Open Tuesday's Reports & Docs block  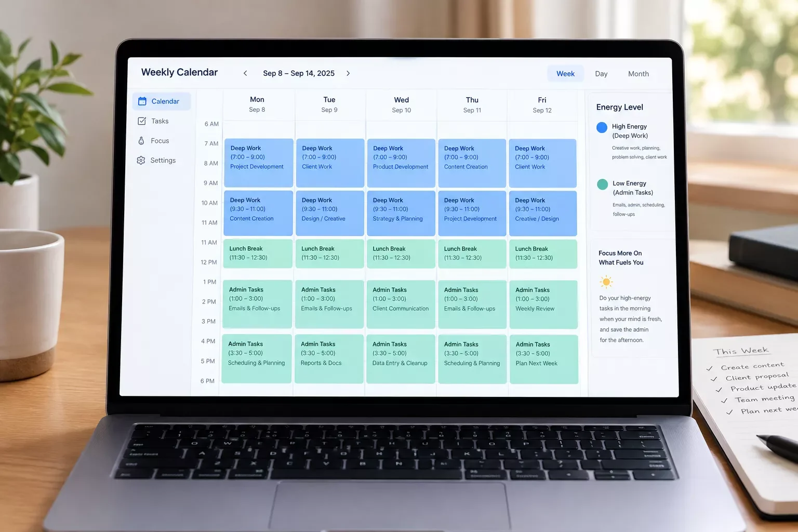click(x=329, y=358)
